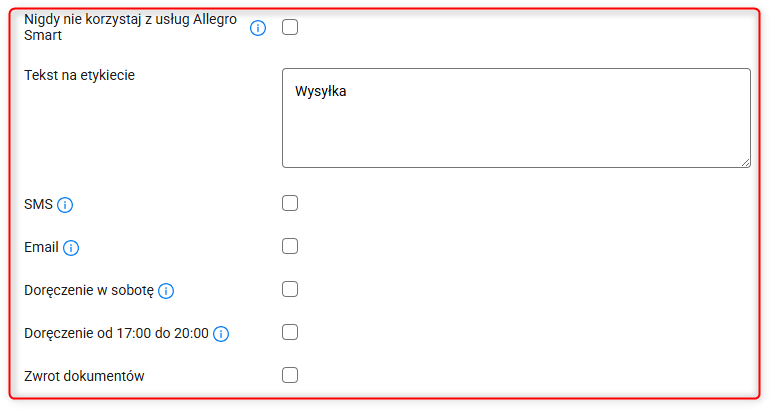Tick the SMS checkbox

pos(290,204)
